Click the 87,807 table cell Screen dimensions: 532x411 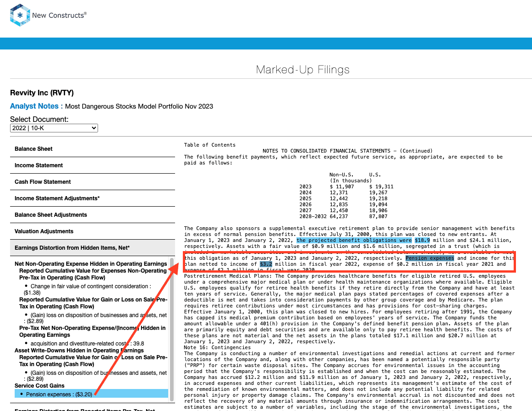coord(378,217)
